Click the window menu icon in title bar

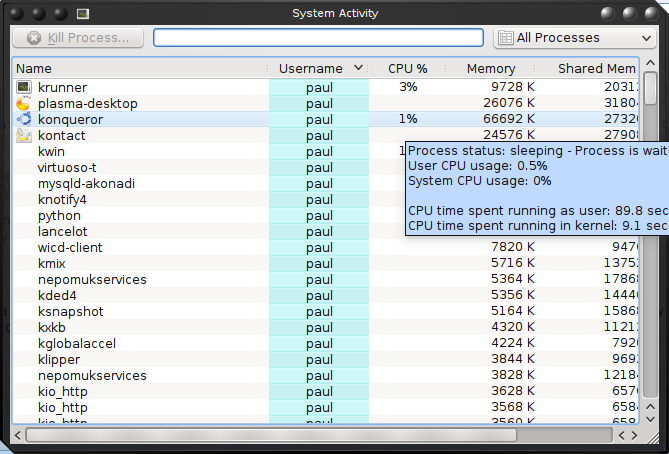82,13
